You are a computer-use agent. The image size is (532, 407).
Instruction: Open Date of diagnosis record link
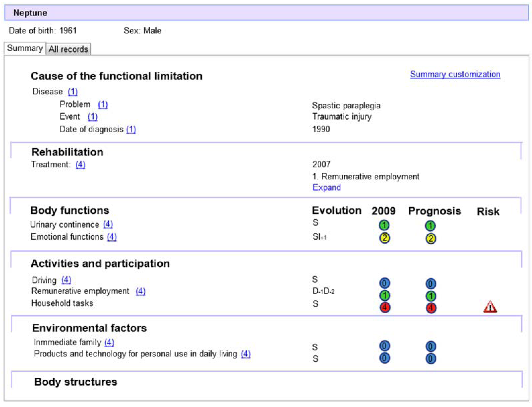click(131, 129)
